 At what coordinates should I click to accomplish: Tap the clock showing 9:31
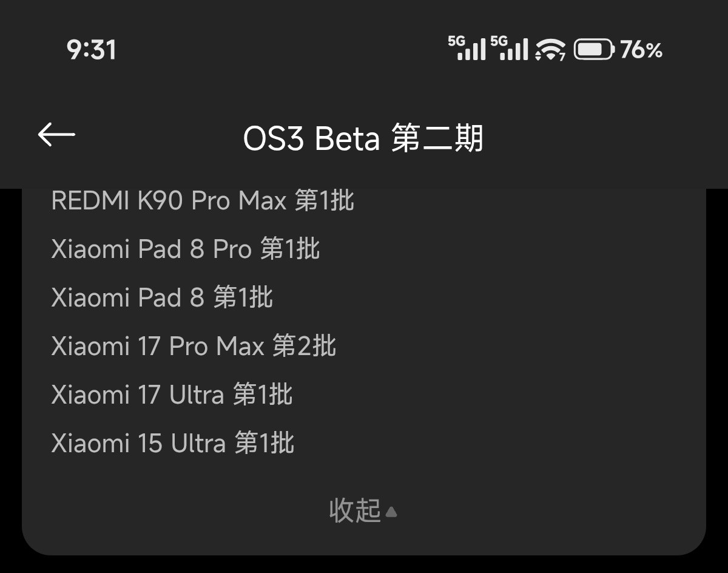tap(92, 50)
